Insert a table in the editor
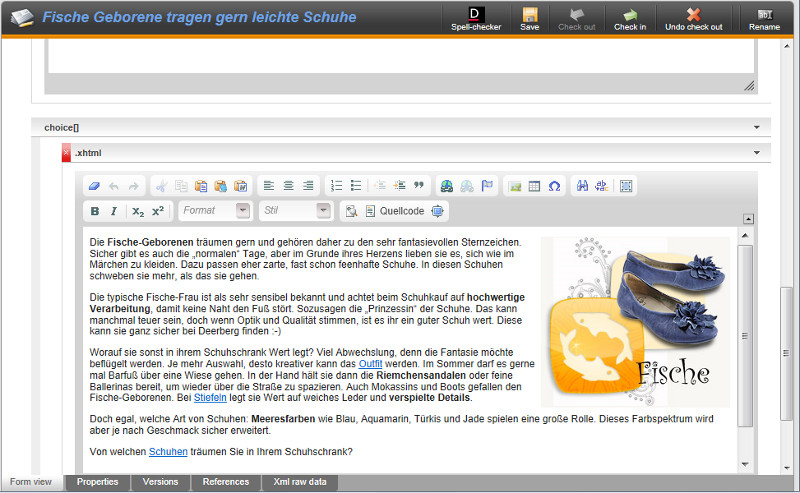This screenshot has height=493, width=800. (534, 186)
